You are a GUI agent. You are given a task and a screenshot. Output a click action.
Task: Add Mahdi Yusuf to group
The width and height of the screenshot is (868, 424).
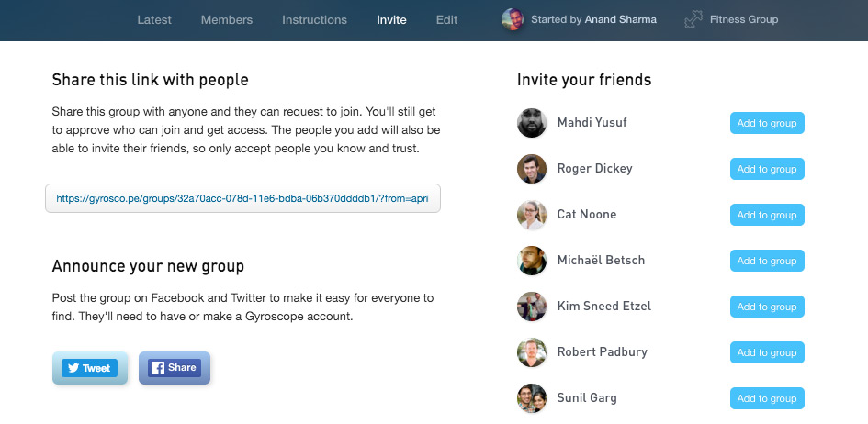767,123
